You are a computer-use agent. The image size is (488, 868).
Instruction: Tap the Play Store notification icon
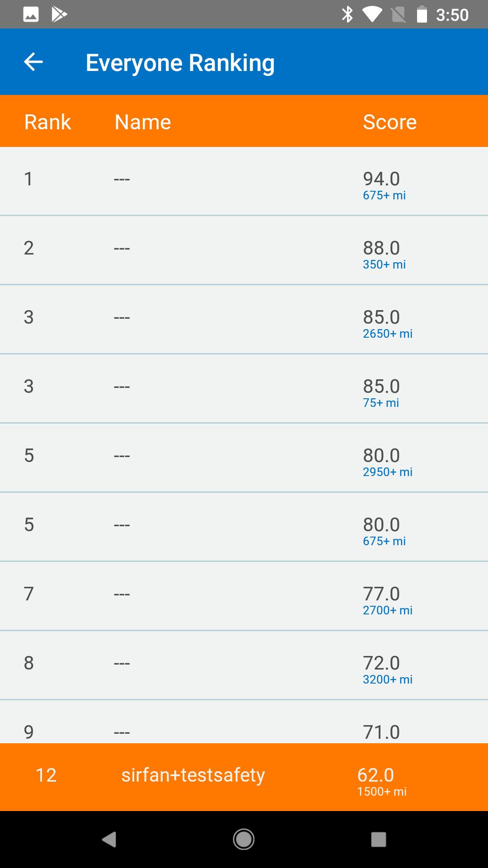pos(59,14)
